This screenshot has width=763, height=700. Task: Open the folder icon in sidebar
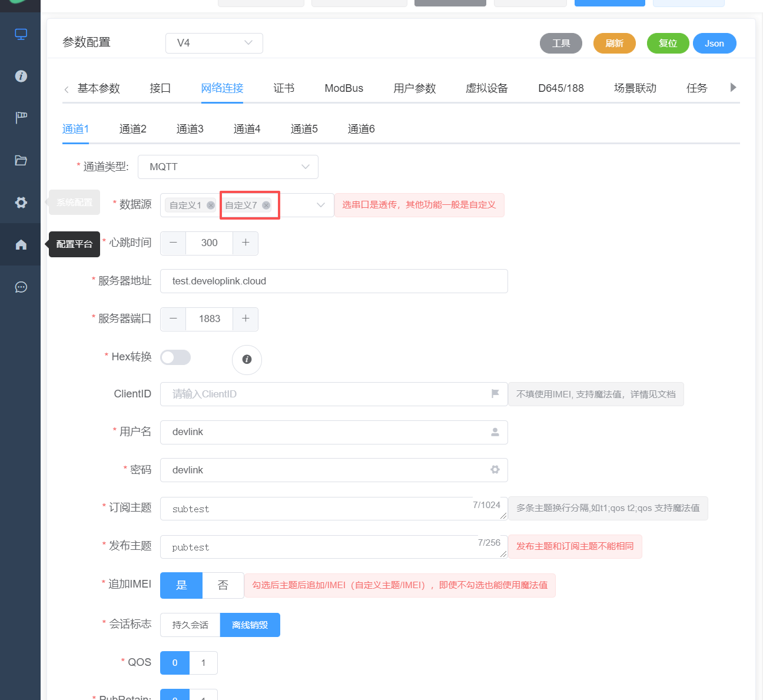21,160
